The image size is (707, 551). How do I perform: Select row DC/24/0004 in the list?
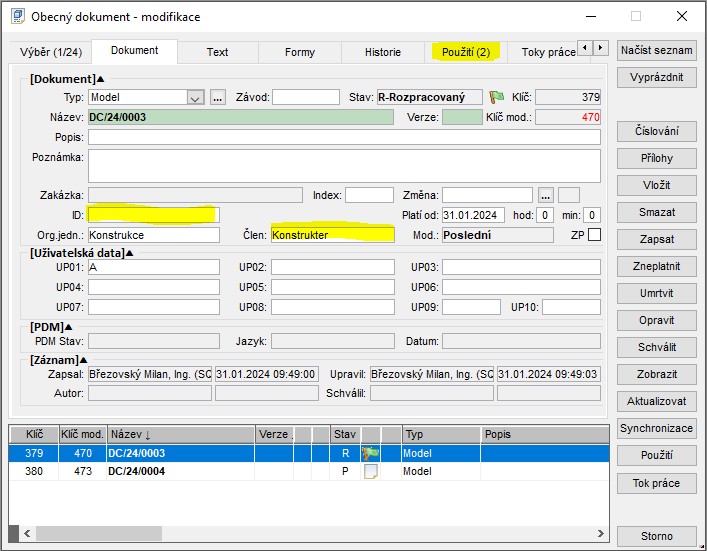(309, 472)
